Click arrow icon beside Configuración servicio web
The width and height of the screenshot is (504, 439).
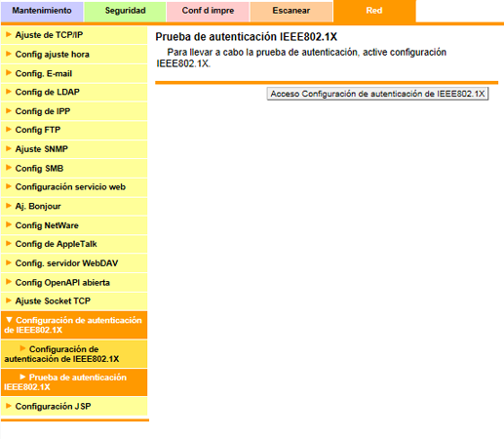click(x=9, y=186)
